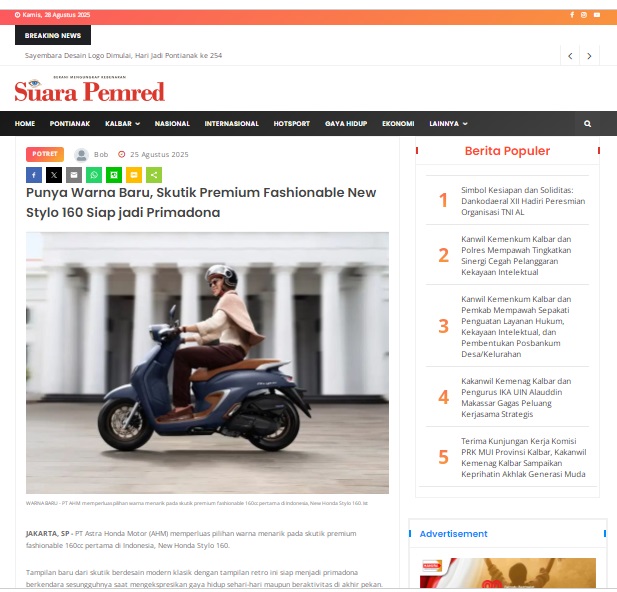Viewport: 617px width, 592px height.
Task: Share the article by email icon
Action: [x=74, y=175]
